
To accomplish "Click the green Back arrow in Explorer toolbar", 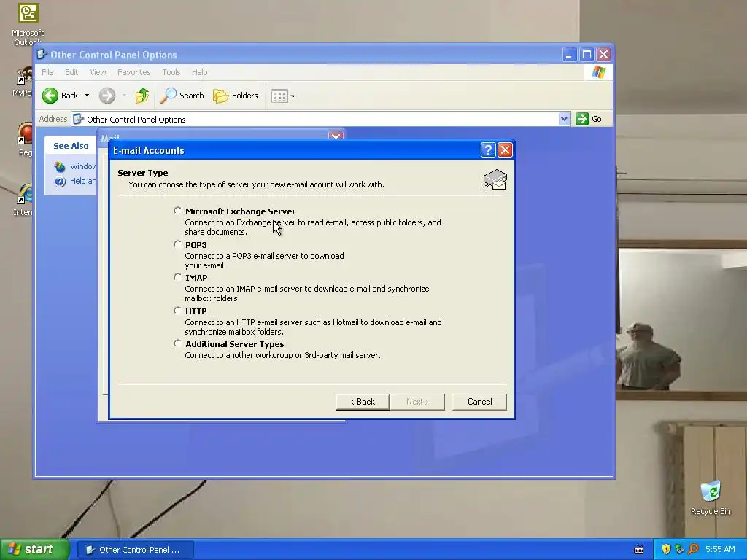I will click(x=50, y=96).
